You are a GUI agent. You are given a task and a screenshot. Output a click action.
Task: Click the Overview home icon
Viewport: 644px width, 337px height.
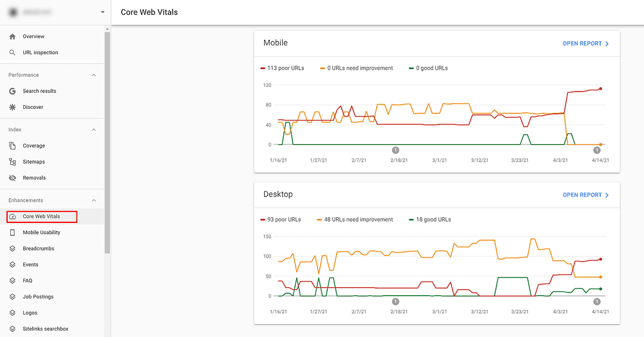tap(12, 37)
